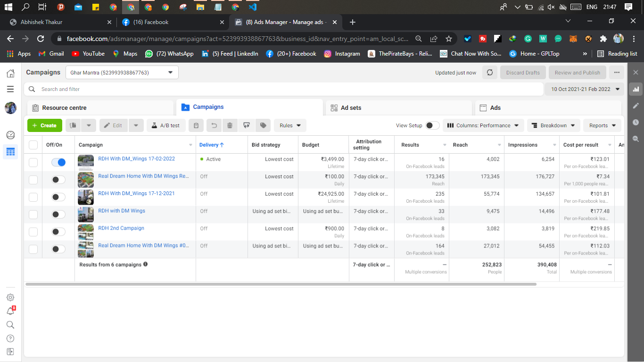
Task: Click the horizontal scrollbar below the table
Action: (x=281, y=284)
